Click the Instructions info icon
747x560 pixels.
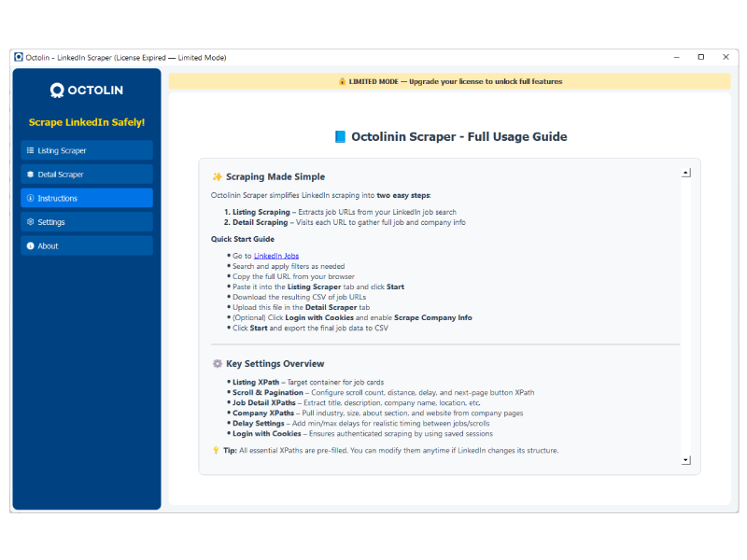(30, 198)
